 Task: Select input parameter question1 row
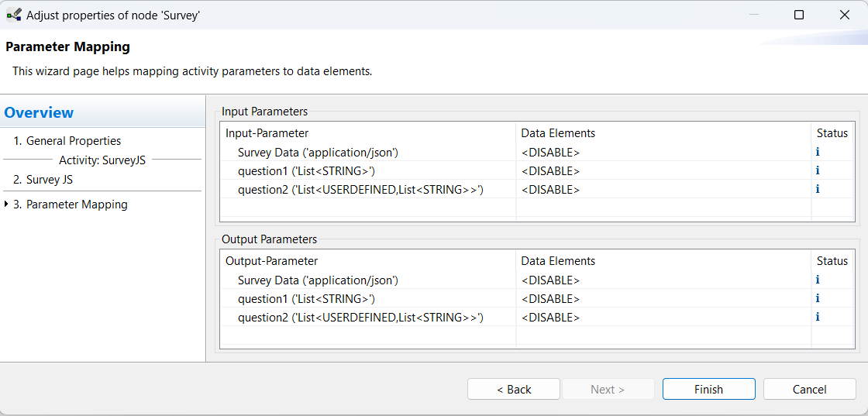tap(306, 171)
